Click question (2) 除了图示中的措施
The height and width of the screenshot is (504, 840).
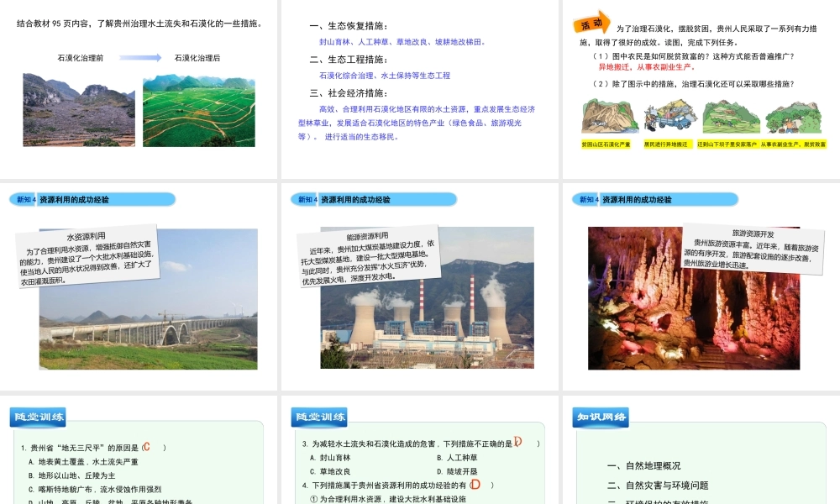(x=693, y=84)
